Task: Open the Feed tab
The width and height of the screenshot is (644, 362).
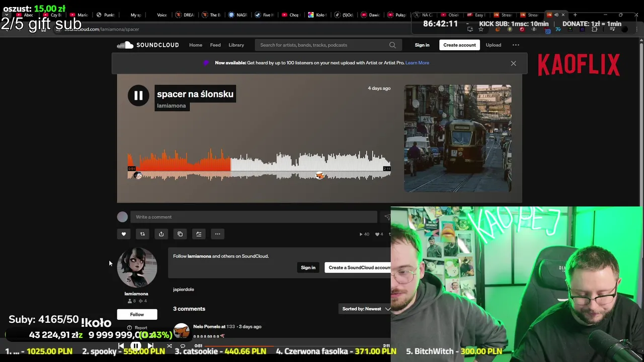Action: [215, 45]
